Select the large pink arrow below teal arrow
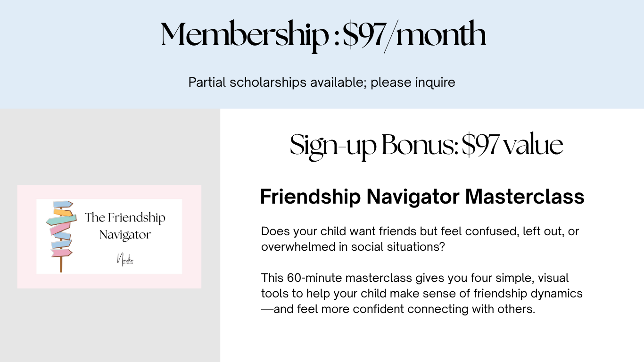The width and height of the screenshot is (644, 362). tap(60, 229)
